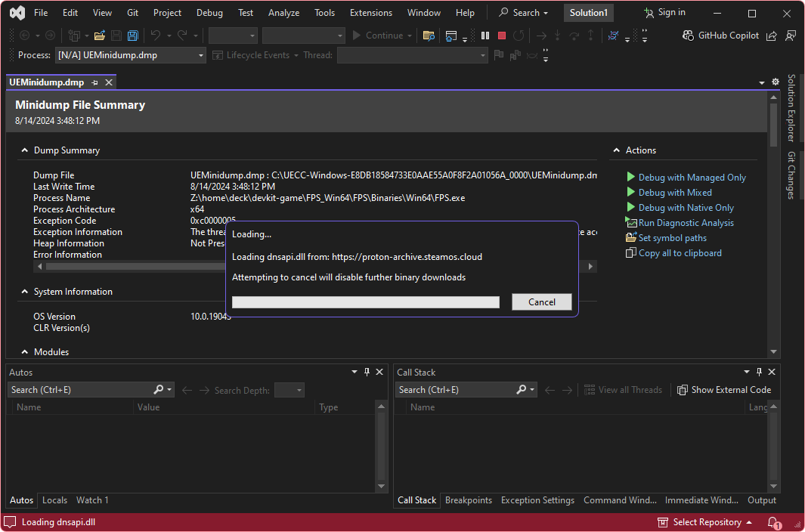Open the Solution Explorer side tab
The image size is (805, 532).
[x=791, y=108]
